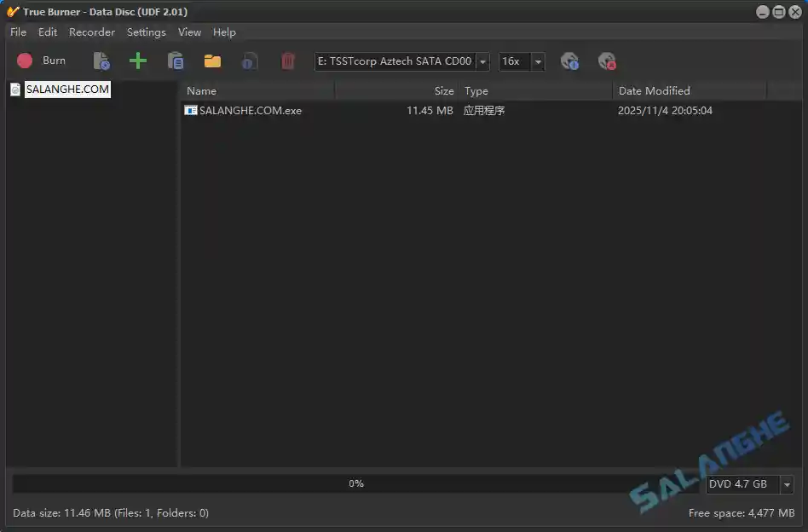808x532 pixels.
Task: Click the Date Modified column header
Action: (x=655, y=90)
